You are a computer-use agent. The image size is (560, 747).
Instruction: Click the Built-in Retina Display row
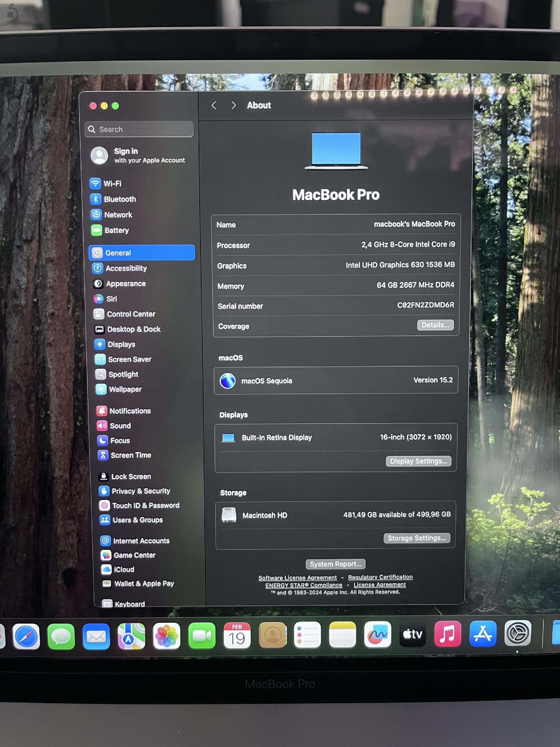pyautogui.click(x=336, y=437)
